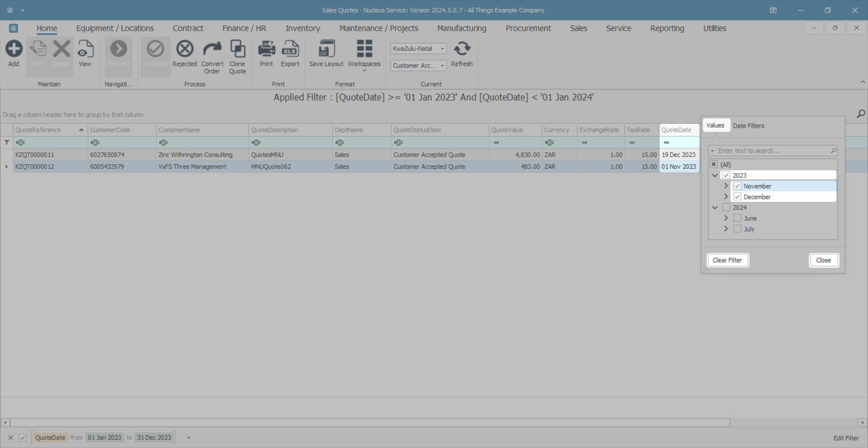Switch to Date Filters tab
The image size is (868, 448).
click(749, 126)
